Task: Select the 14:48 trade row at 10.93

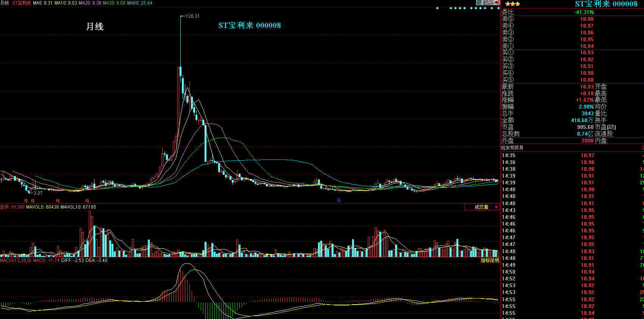Action: pos(573,251)
